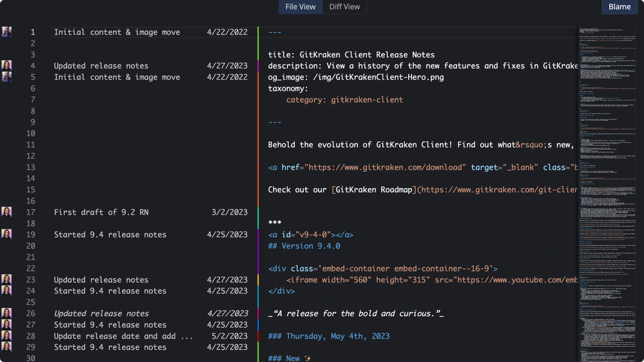Select 'Started 9.4 release notes' commit on line 29
644x362 pixels.
pyautogui.click(x=110, y=348)
